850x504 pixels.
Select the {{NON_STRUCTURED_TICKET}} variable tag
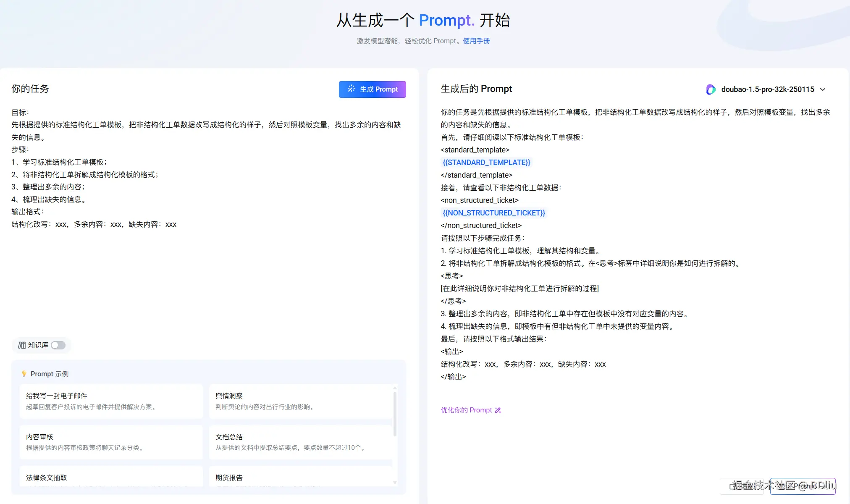click(494, 213)
